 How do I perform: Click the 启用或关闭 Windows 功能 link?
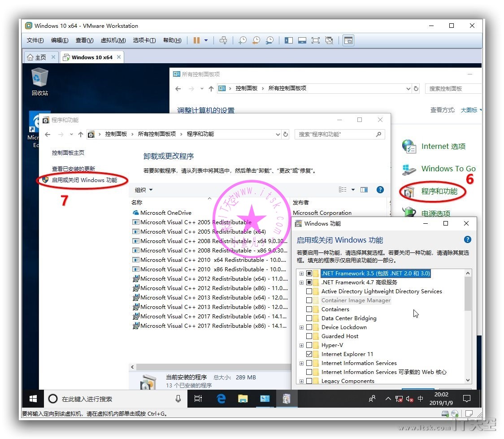pos(85,180)
